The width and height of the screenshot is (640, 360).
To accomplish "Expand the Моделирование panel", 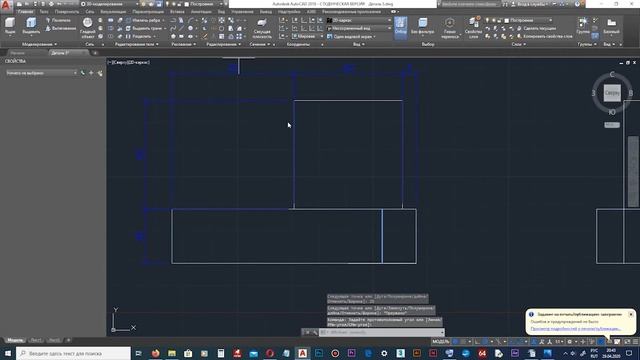I will click(x=39, y=44).
